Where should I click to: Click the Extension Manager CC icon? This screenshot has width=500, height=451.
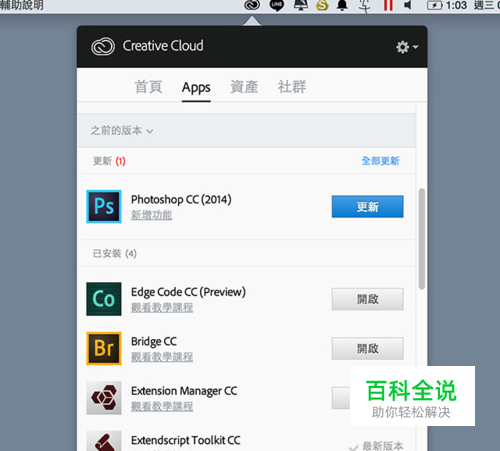tap(104, 398)
